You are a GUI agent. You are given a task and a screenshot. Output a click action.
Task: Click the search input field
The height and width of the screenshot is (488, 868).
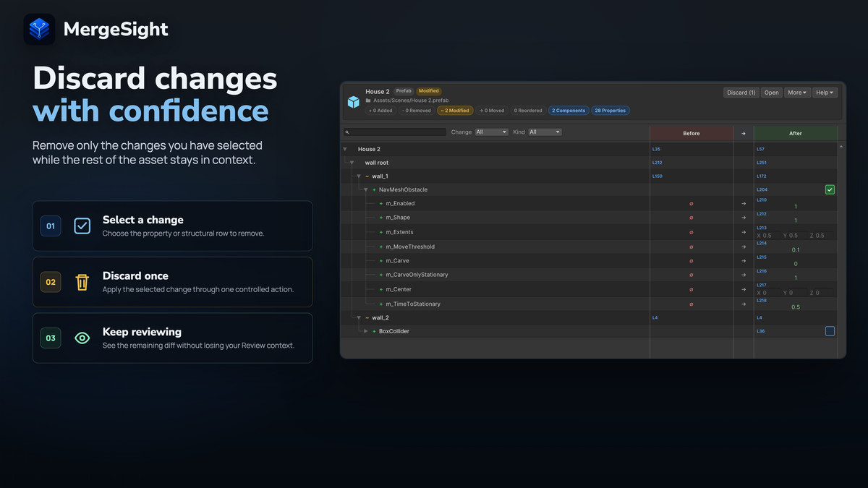pos(395,132)
